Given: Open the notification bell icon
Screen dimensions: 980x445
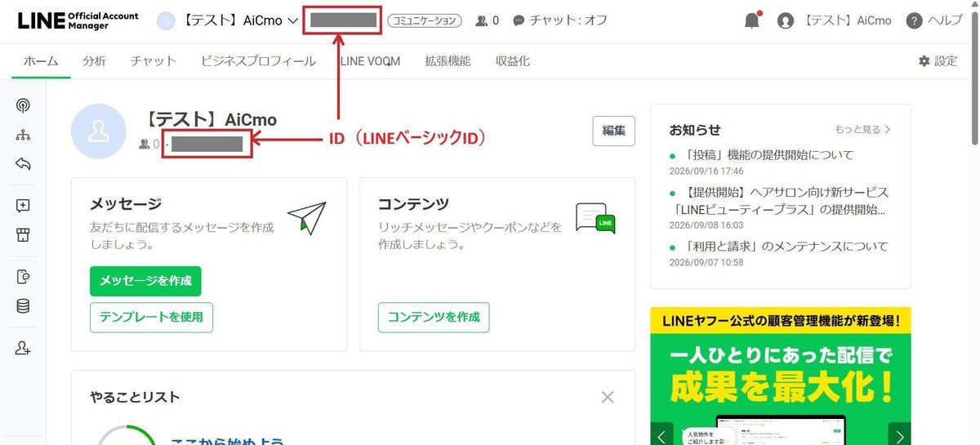Looking at the screenshot, I should coord(752,20).
